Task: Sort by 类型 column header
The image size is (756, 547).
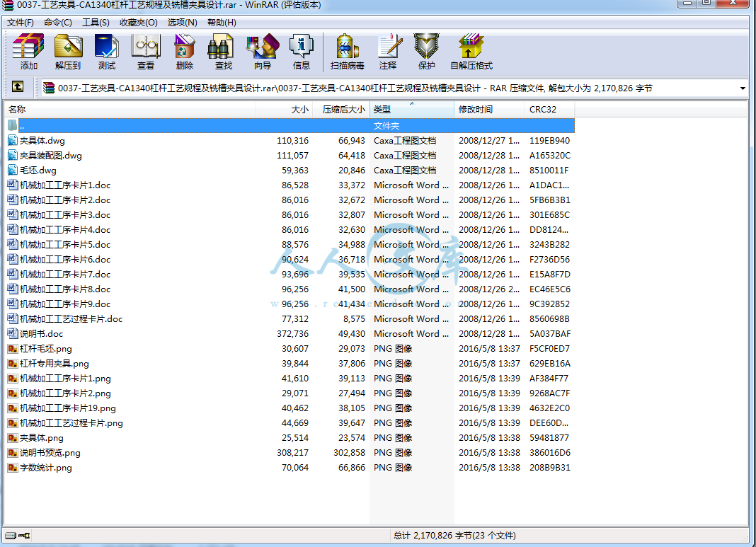Action: (412, 110)
